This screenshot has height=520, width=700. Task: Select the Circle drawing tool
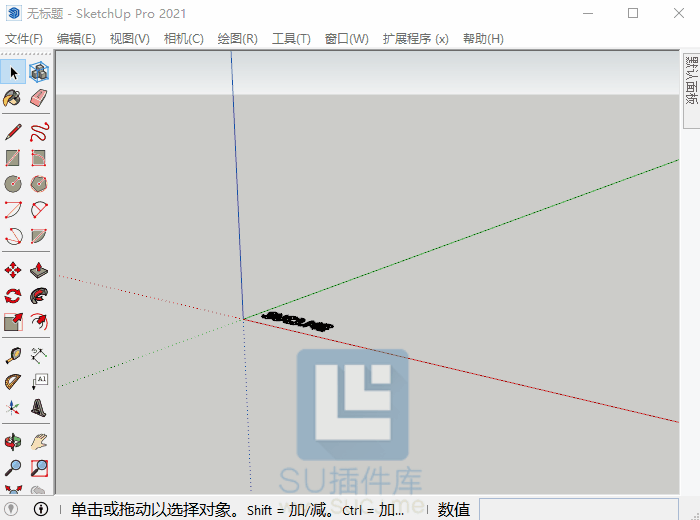pyautogui.click(x=13, y=184)
